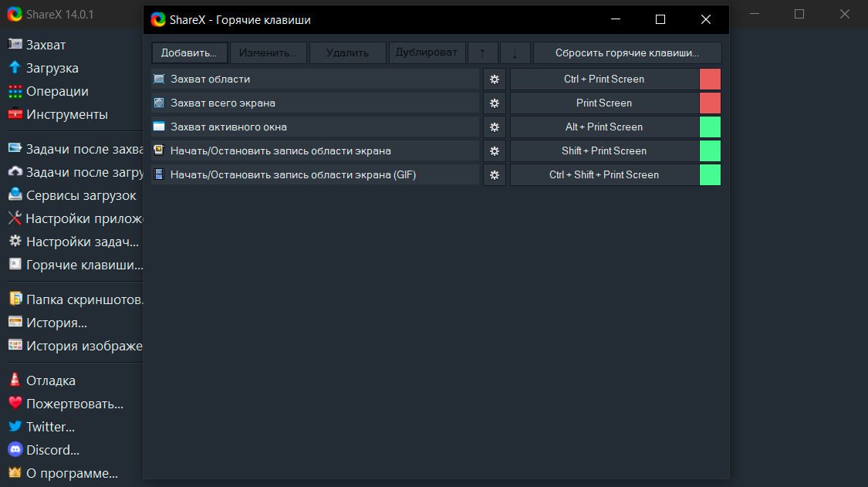The image size is (868, 487).
Task: Edit the Ctrl + Shift + Print Screen hotkey
Action: (x=604, y=174)
